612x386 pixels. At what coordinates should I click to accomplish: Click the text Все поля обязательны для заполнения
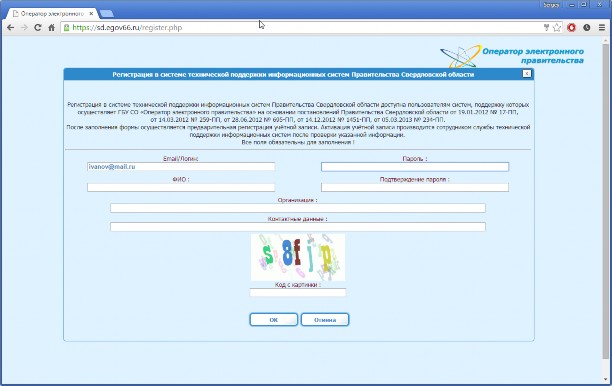point(298,142)
